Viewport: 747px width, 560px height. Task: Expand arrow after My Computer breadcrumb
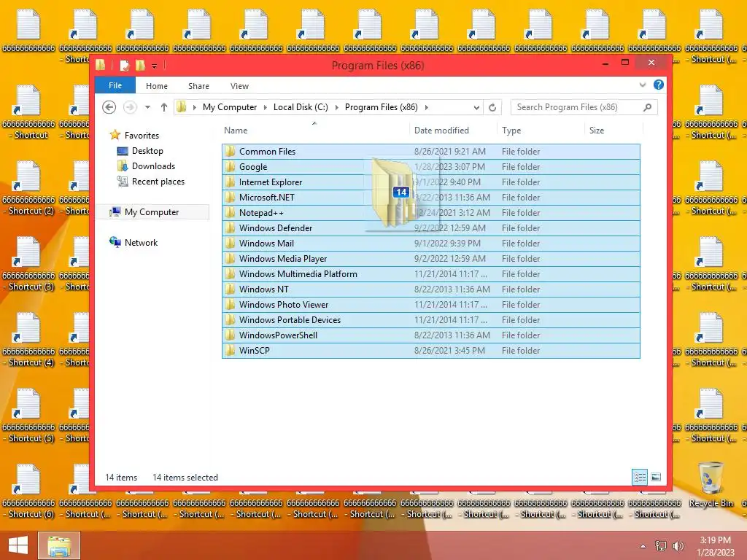(x=266, y=108)
